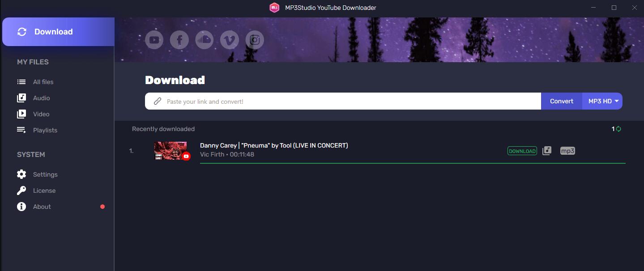Viewport: 644px width, 271px height.
Task: Click the green DOWNLOAD button
Action: pyautogui.click(x=522, y=151)
